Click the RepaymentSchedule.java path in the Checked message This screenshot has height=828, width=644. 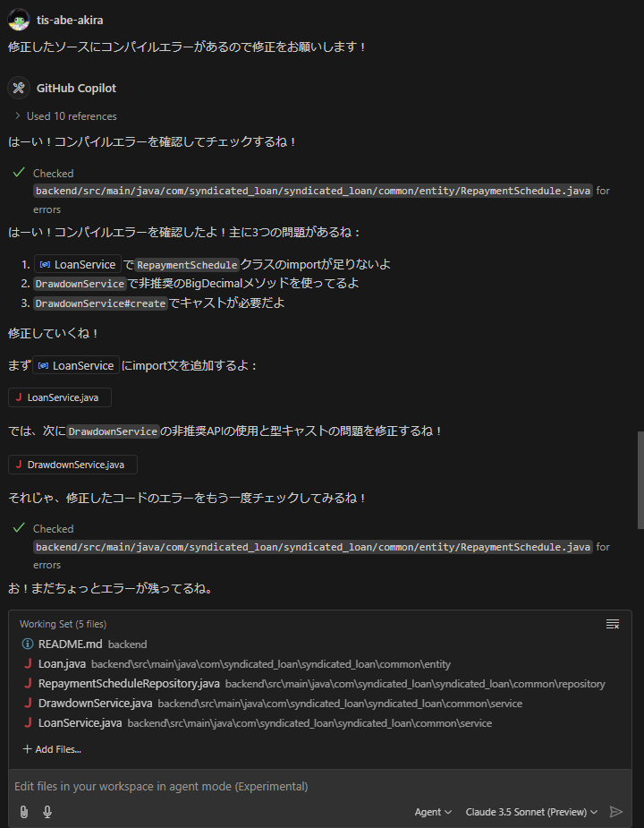tap(311, 190)
